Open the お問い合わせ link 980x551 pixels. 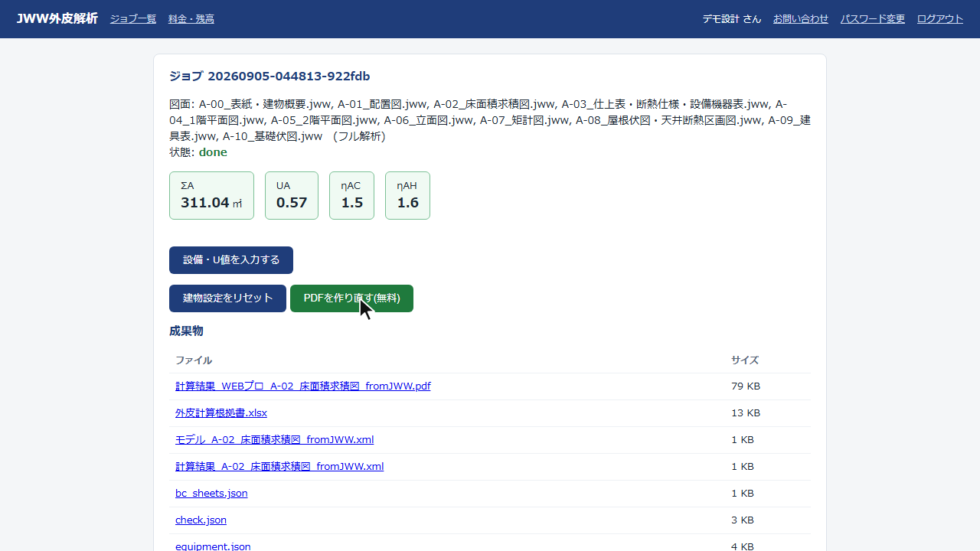pyautogui.click(x=801, y=19)
